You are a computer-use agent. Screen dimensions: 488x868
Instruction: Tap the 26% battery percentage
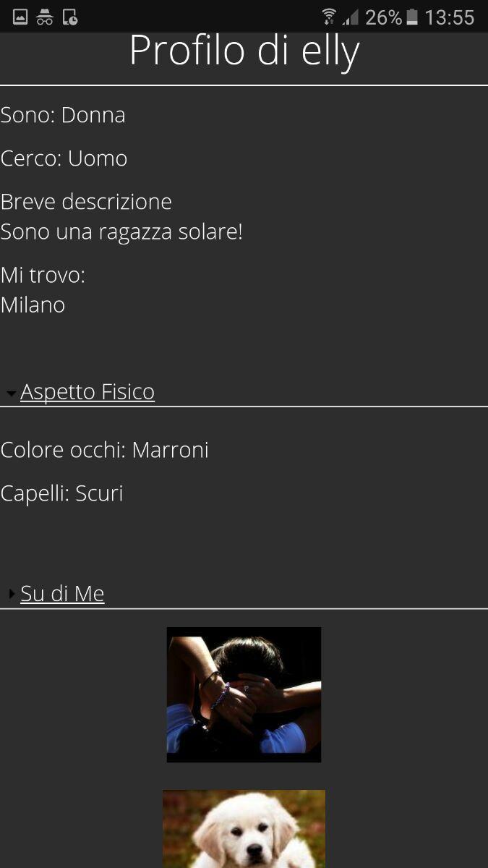383,17
